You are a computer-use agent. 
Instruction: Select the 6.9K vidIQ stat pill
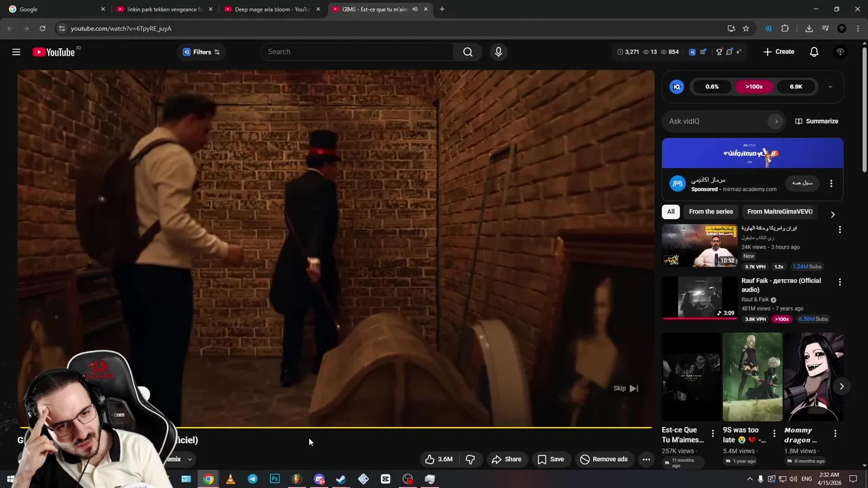click(x=796, y=87)
